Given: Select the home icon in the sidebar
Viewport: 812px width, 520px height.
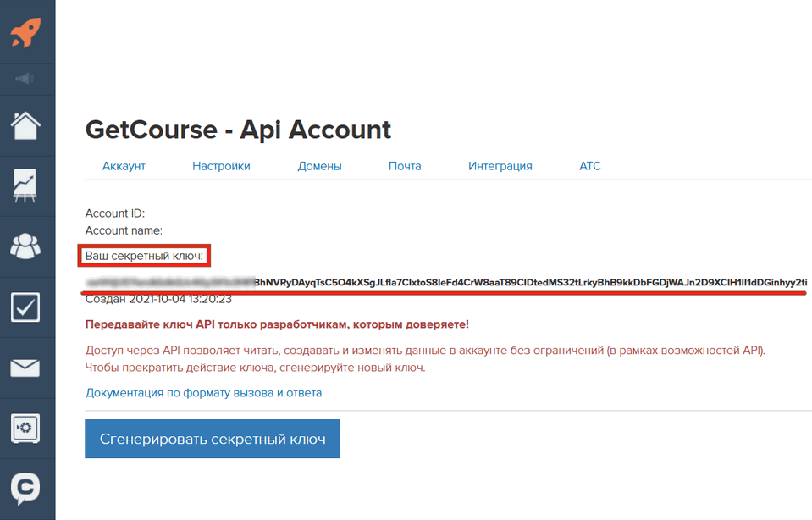Looking at the screenshot, I should (27, 125).
